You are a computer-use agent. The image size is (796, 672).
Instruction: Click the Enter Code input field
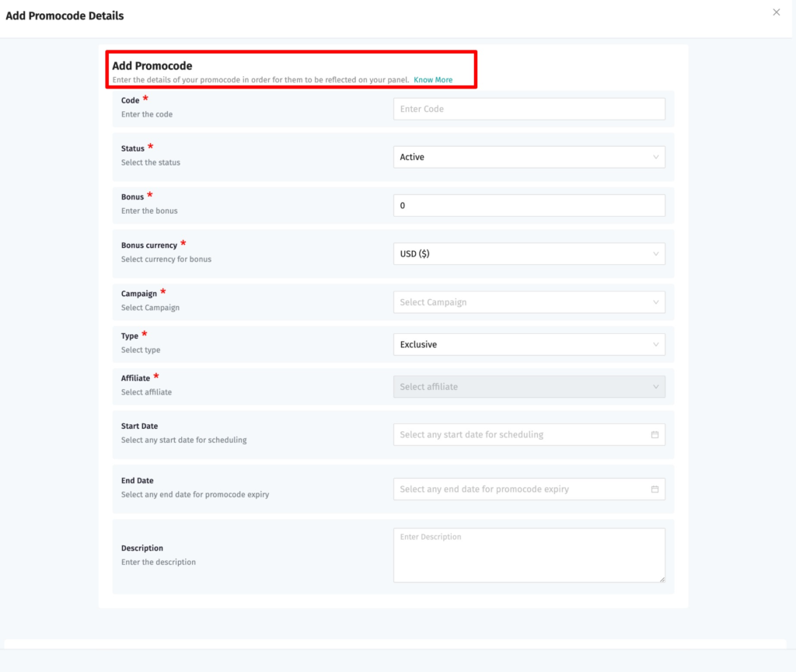(529, 109)
